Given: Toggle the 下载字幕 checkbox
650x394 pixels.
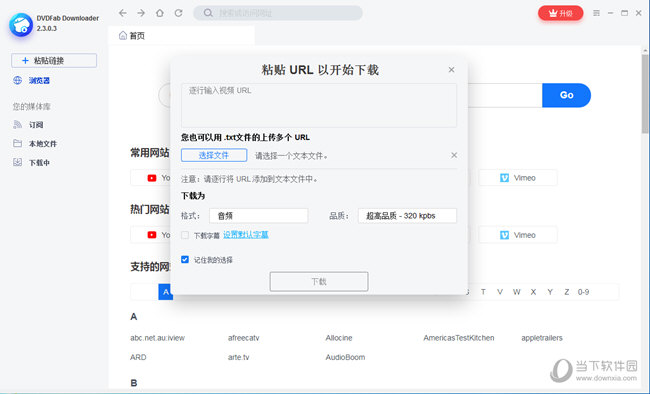Looking at the screenshot, I should point(185,235).
